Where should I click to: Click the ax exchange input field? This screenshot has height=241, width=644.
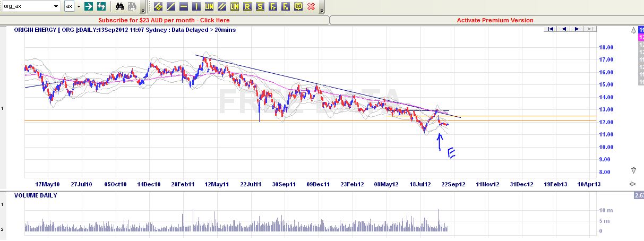pyautogui.click(x=69, y=6)
